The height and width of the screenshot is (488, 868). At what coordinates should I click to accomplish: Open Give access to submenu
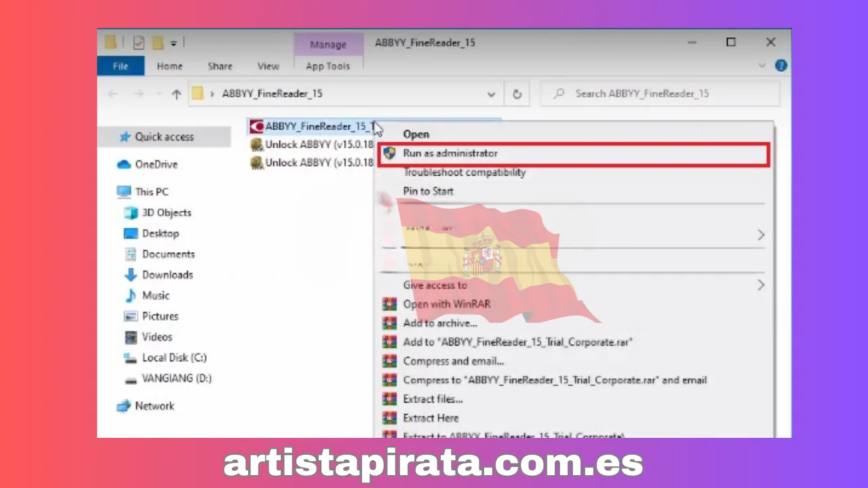click(x=435, y=285)
